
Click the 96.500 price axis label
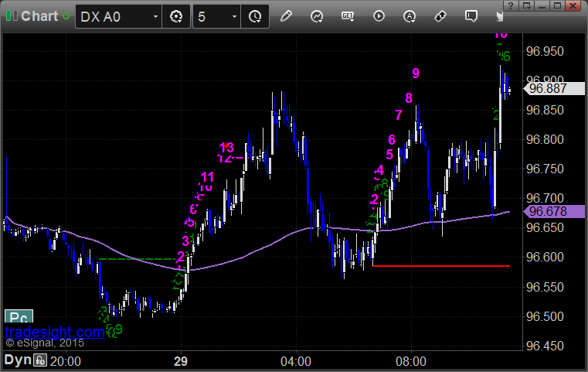click(x=545, y=316)
